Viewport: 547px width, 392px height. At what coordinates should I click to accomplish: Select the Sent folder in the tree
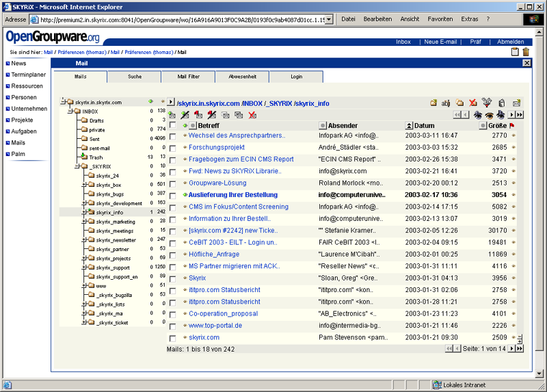pos(94,139)
